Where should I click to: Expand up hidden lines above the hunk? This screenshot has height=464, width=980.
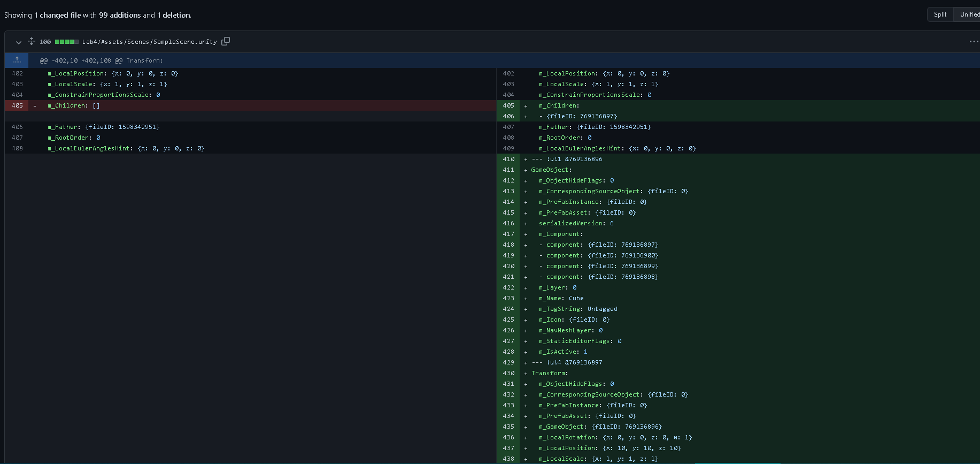17,60
